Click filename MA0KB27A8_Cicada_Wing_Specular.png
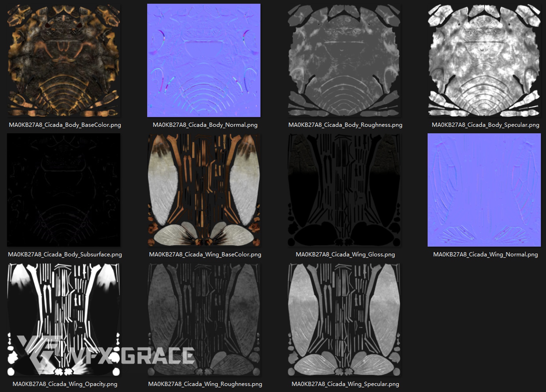 [345, 384]
